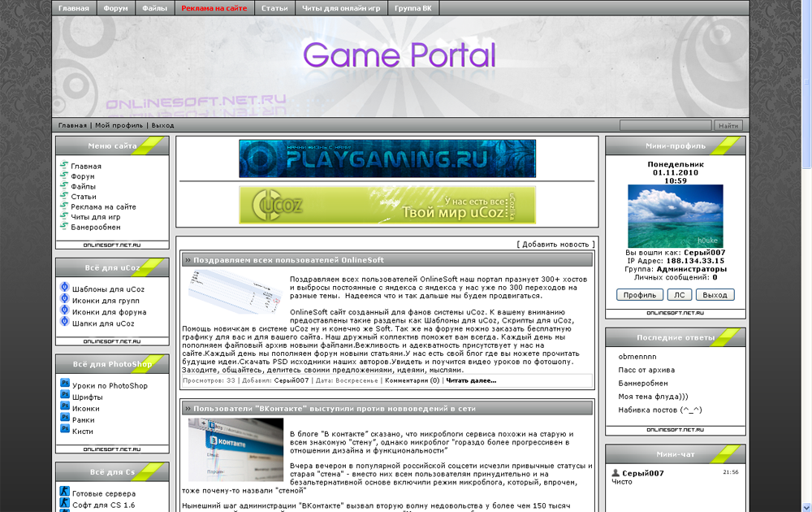Open the Форум tab in top navigation
Image resolution: width=812 pixels, height=512 pixels.
pos(115,8)
